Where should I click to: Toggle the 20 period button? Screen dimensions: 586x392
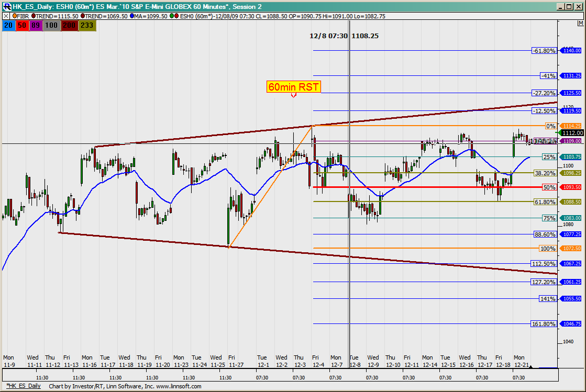(9, 25)
